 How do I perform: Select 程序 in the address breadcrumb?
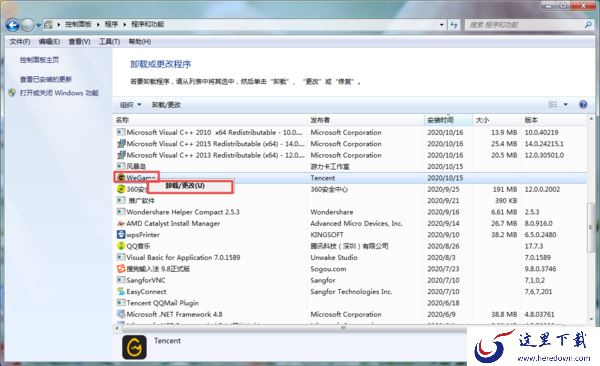111,25
